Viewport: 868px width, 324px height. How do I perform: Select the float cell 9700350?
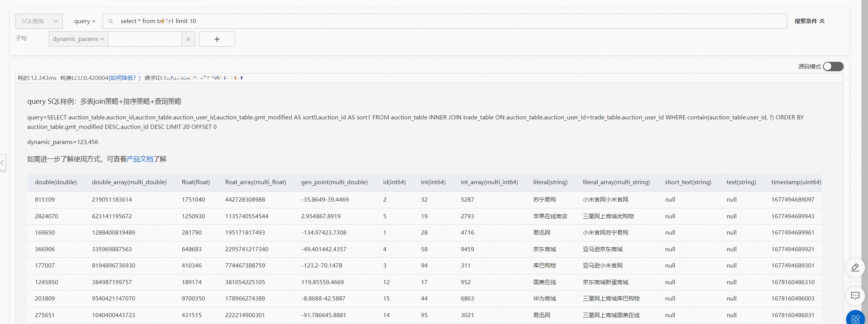pyautogui.click(x=193, y=299)
